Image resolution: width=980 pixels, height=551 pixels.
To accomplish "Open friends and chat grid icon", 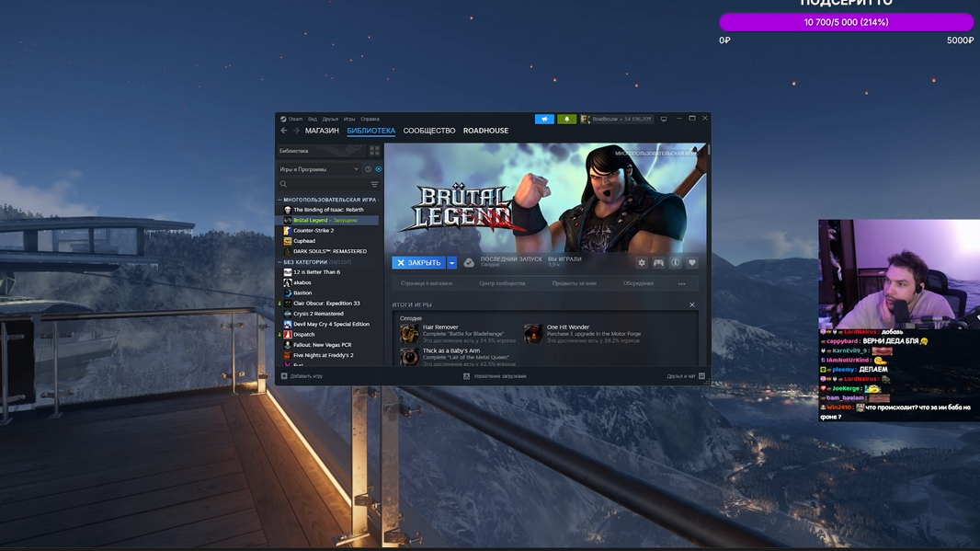I will pos(701,376).
